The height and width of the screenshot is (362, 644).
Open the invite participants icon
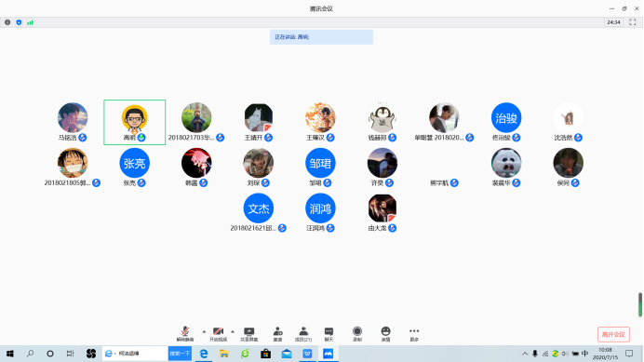277,334
